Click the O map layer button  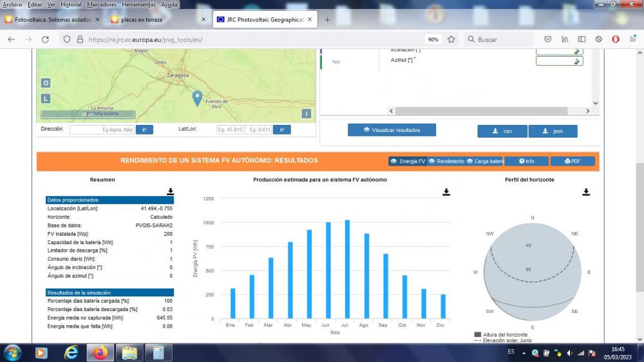46,83
